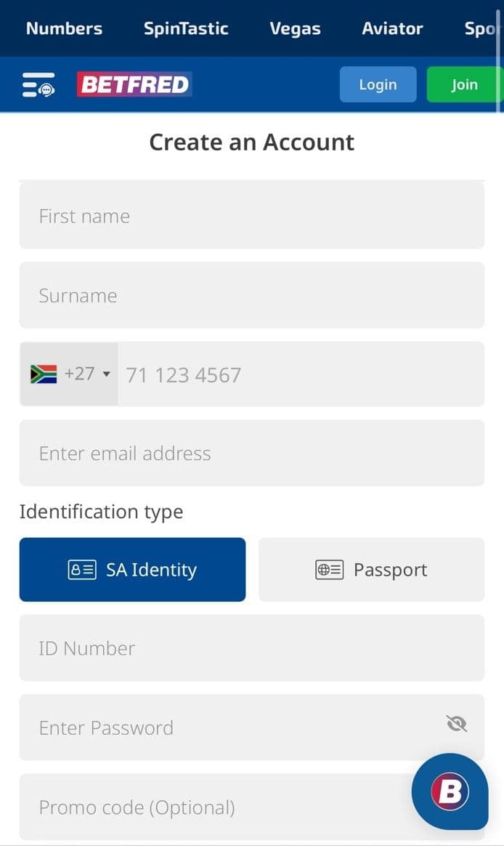The image size is (504, 846).
Task: Click the ID card icon on SA Identity
Action: tap(82, 570)
